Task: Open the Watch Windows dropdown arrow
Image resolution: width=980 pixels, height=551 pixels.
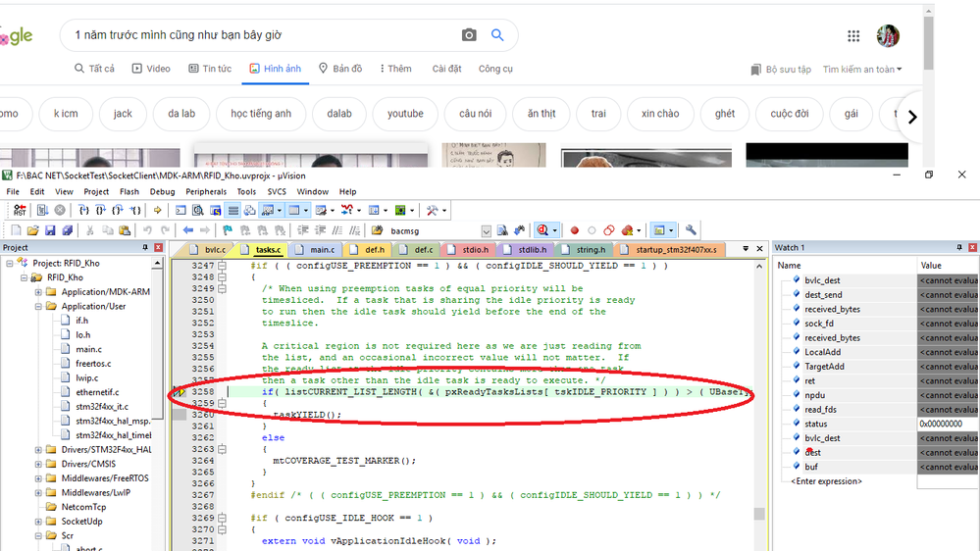Action: [280, 211]
